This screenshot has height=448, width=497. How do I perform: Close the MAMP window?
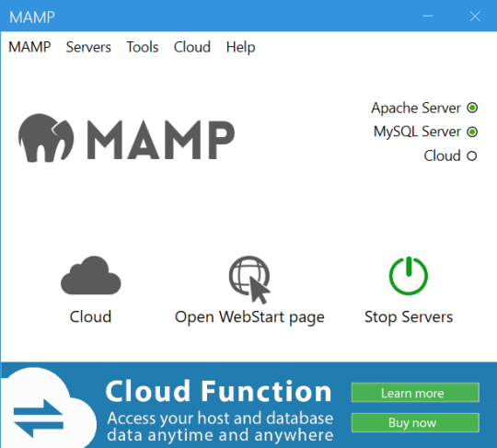pos(475,17)
